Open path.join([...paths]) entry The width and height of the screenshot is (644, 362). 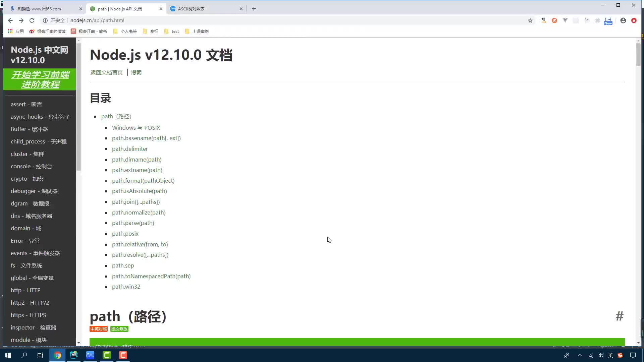click(x=136, y=202)
